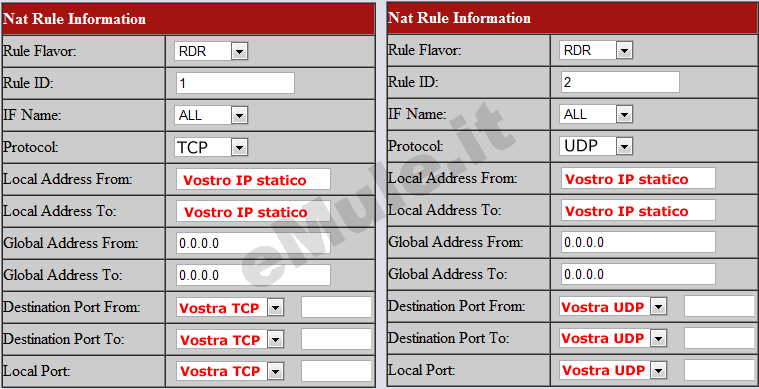Screen dimensions: 759x389
Task: Expand IF Name ALL dropdown in Rule 1 form
Action: (x=211, y=115)
